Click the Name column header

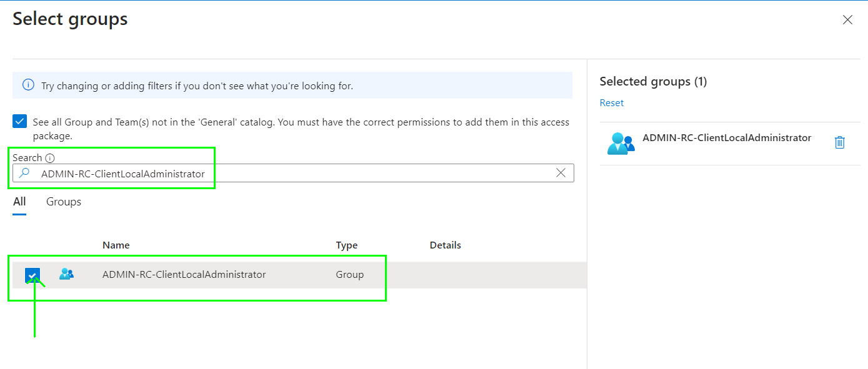[x=116, y=245]
